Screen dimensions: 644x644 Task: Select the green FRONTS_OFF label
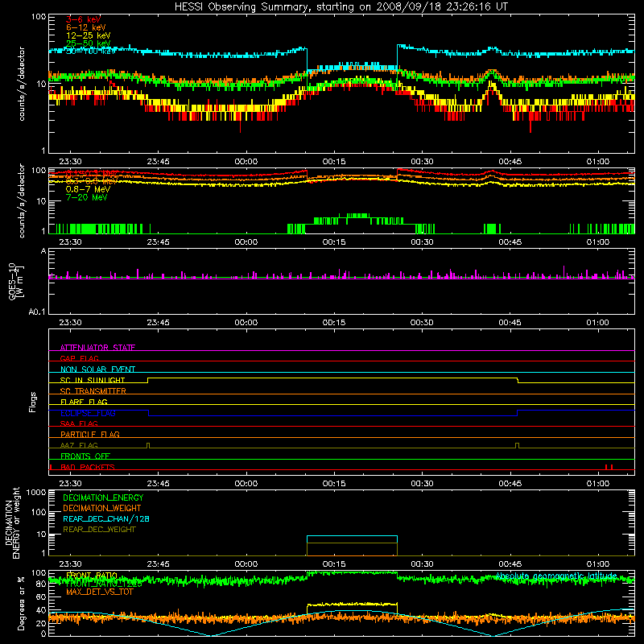tap(85, 456)
